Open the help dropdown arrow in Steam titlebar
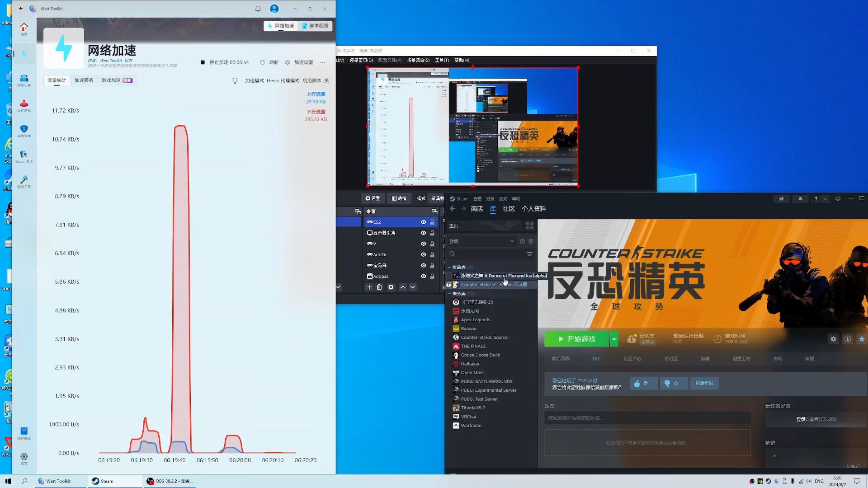The height and width of the screenshot is (488, 868). point(825,199)
